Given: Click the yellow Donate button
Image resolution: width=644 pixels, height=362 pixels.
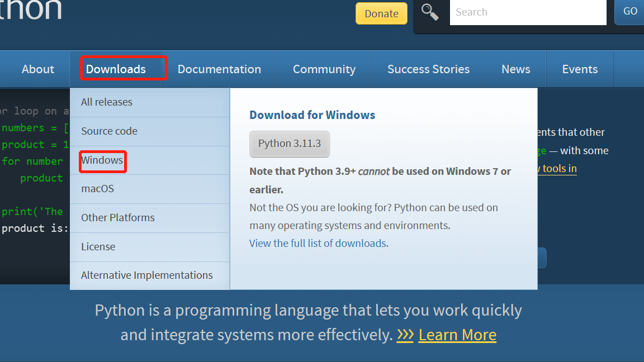Looking at the screenshot, I should pyautogui.click(x=382, y=13).
